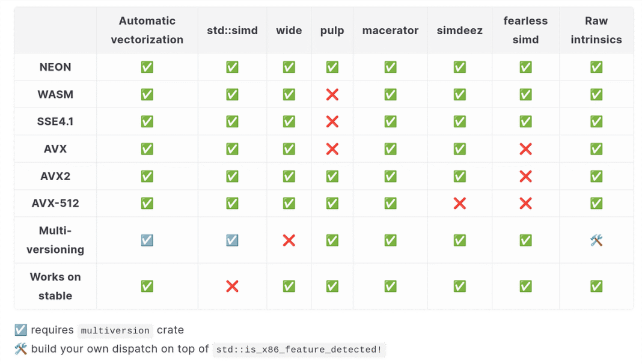Click the macerator column header
This screenshot has width=642, height=364.
(x=390, y=30)
